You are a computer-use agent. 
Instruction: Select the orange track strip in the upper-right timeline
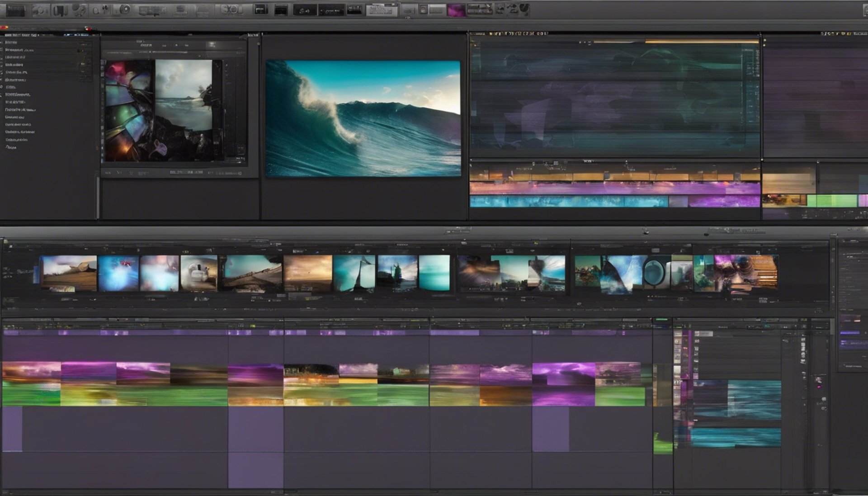coord(615,176)
